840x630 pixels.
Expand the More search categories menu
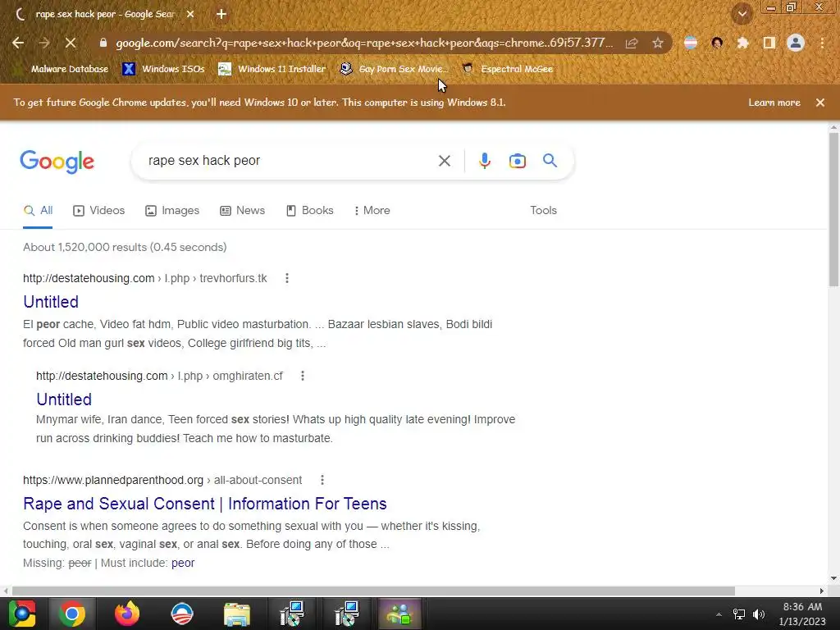click(x=372, y=211)
